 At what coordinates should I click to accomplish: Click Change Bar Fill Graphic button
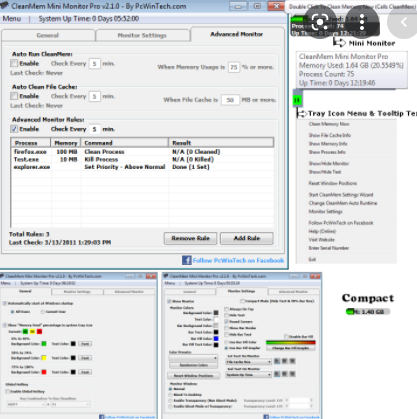pyautogui.click(x=291, y=348)
